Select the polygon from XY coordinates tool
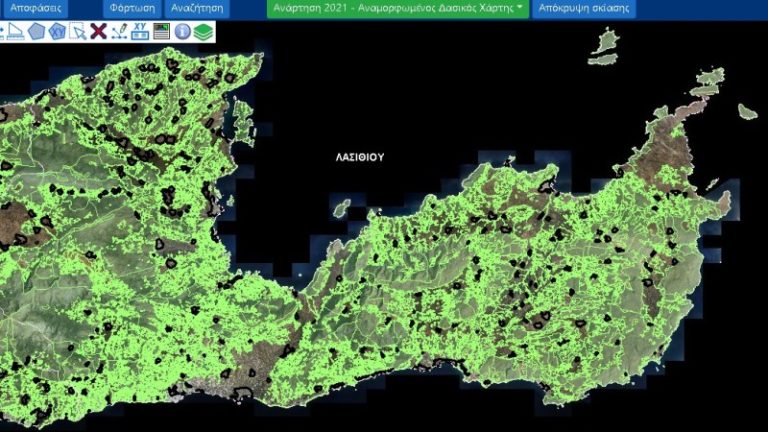 [57, 32]
